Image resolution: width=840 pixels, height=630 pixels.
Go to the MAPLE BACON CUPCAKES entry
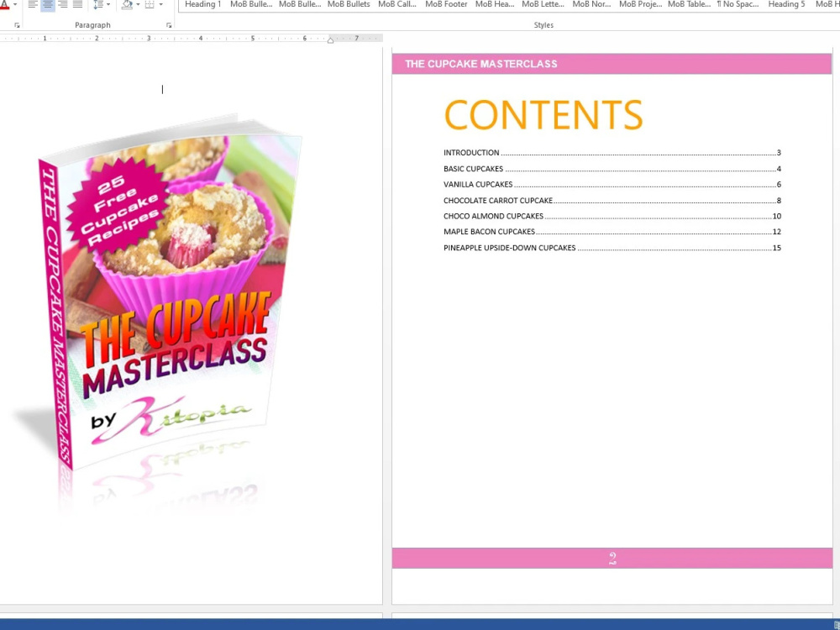pos(612,232)
